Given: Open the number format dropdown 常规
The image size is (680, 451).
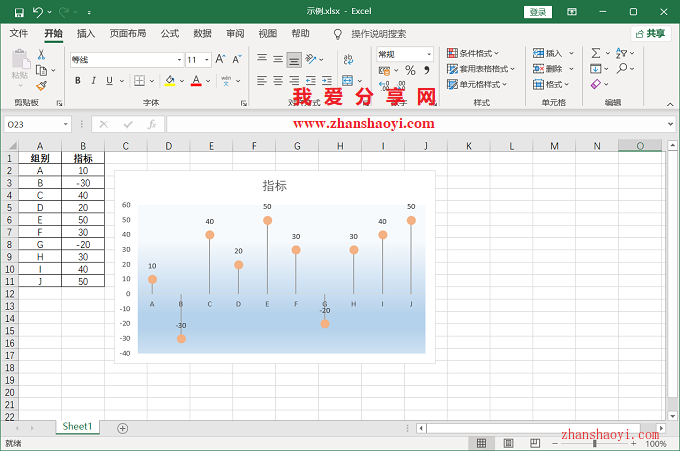Looking at the screenshot, I should tap(429, 54).
